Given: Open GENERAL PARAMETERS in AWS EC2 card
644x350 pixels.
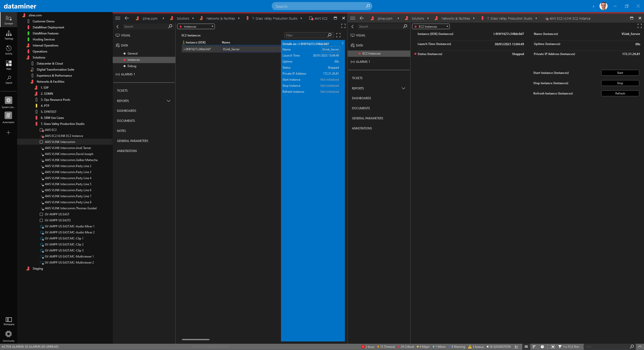Looking at the screenshot, I should tap(133, 141).
